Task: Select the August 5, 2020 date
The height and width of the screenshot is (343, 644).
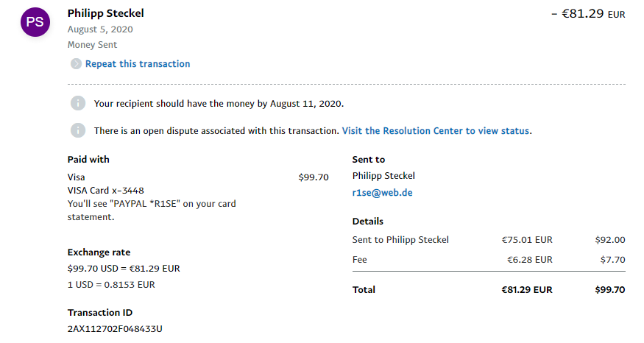Action: [x=100, y=29]
